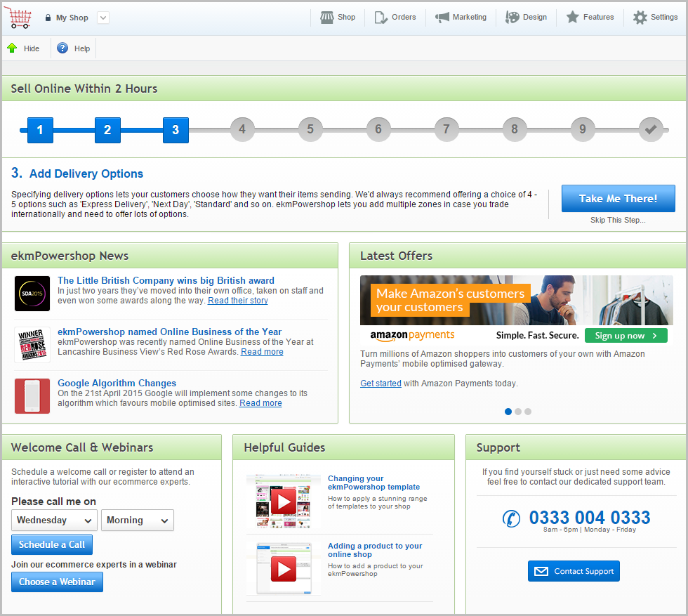Viewport: 688px width, 616px height.
Task: Click the Contact Support button
Action: pyautogui.click(x=574, y=571)
